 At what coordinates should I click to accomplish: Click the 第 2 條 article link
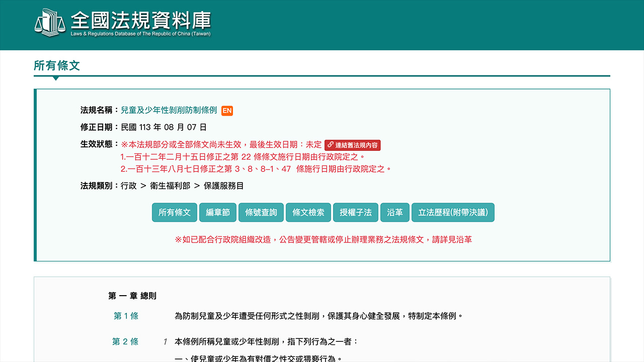pos(125,342)
